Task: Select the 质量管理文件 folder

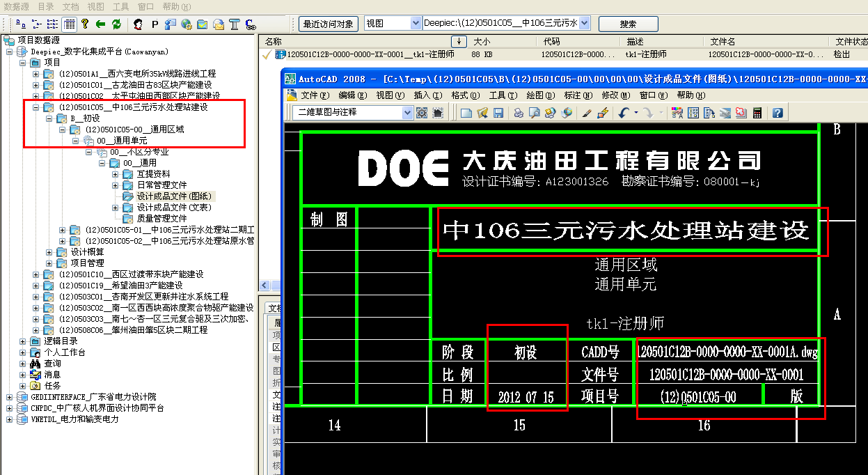Action: tap(161, 219)
